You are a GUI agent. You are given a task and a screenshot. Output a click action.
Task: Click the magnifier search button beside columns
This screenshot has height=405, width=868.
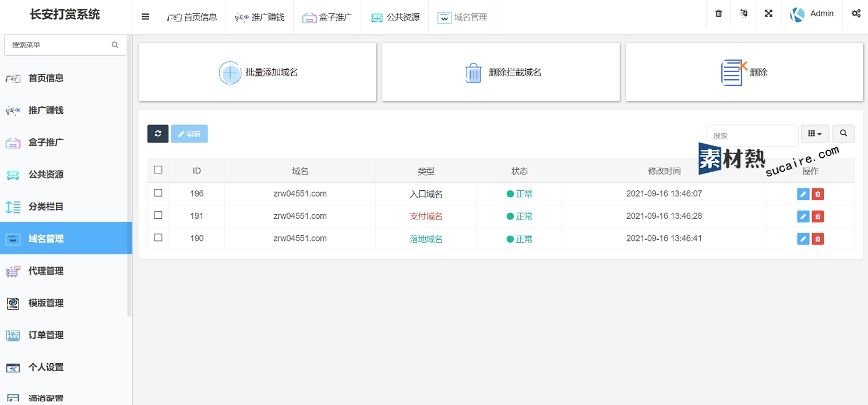point(844,134)
